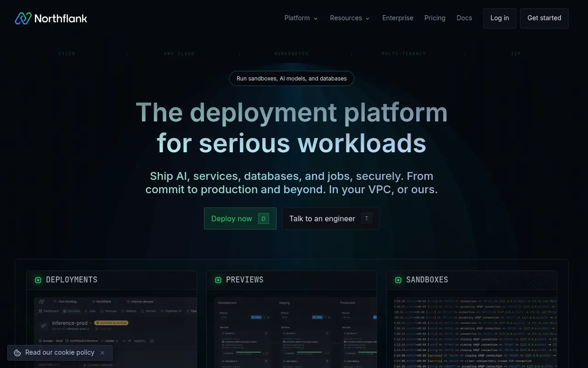Click the 'KUBERNETES' label
The image size is (588, 368).
(292, 54)
